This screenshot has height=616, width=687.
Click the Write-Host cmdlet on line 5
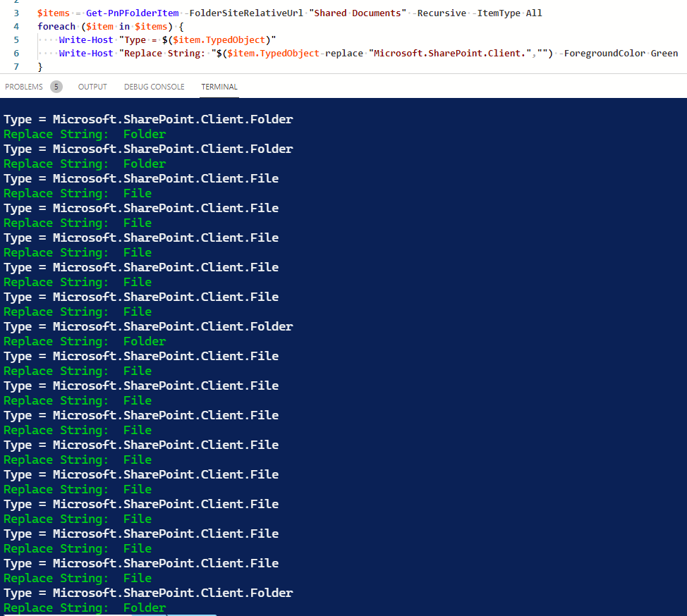(x=85, y=39)
